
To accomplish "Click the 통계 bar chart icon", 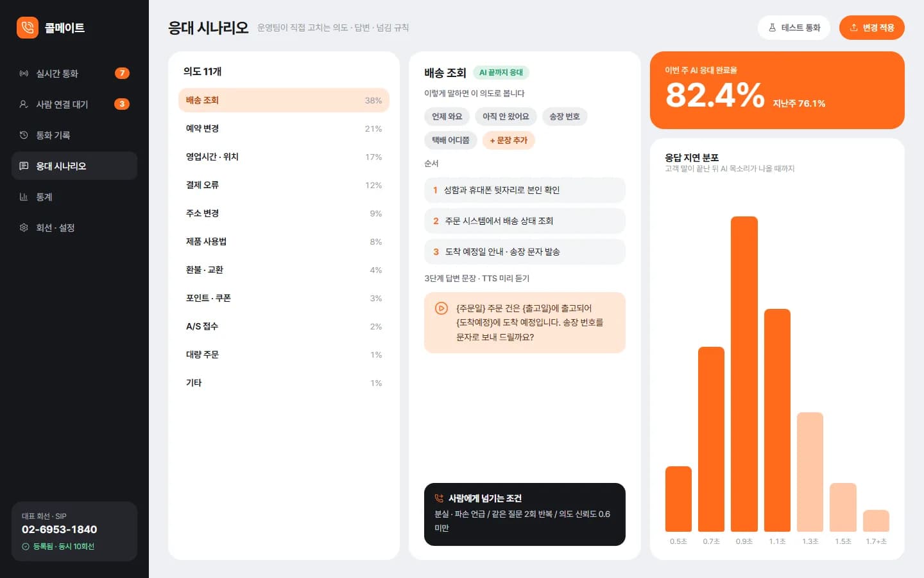I will coord(24,197).
